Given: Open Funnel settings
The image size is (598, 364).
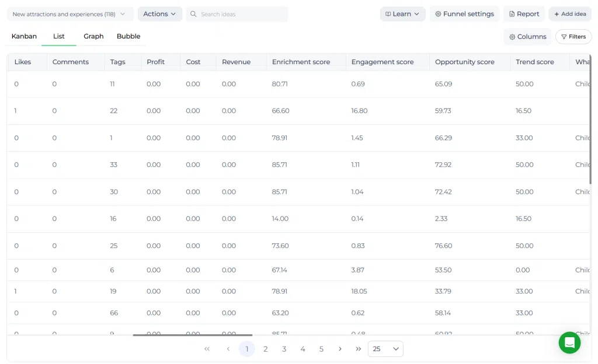Looking at the screenshot, I should [464, 14].
